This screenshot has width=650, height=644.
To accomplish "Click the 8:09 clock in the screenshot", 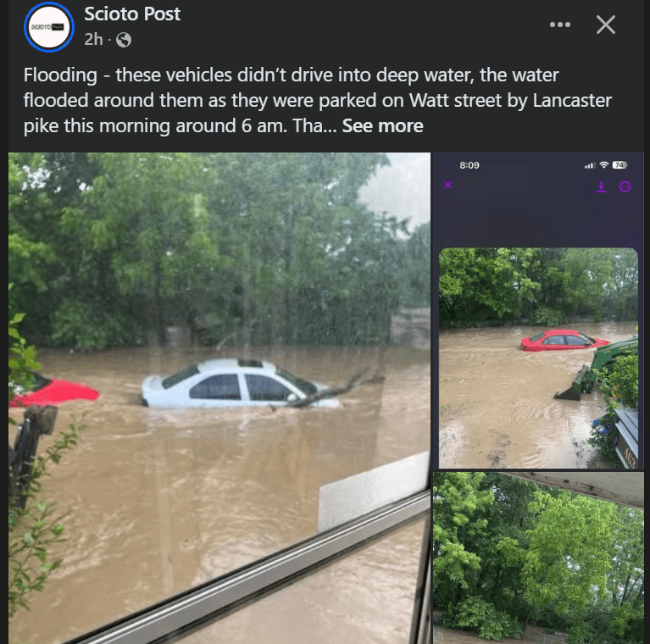I will (469, 165).
